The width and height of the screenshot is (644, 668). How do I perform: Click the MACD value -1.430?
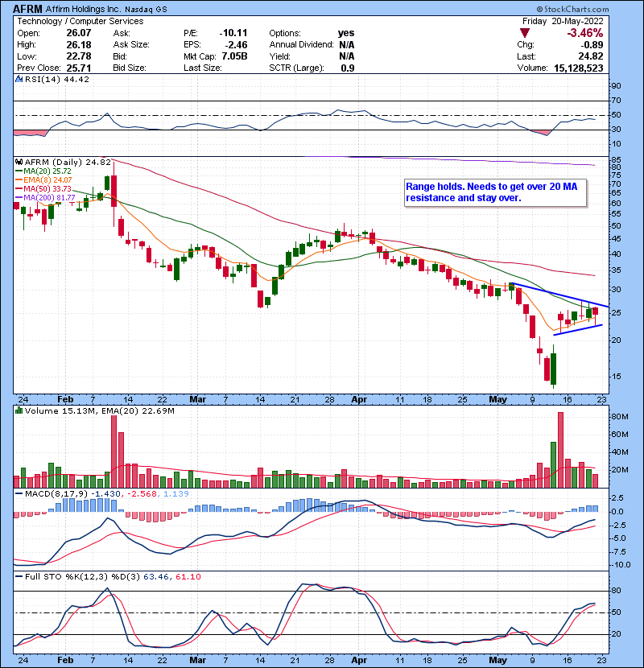pyautogui.click(x=106, y=494)
